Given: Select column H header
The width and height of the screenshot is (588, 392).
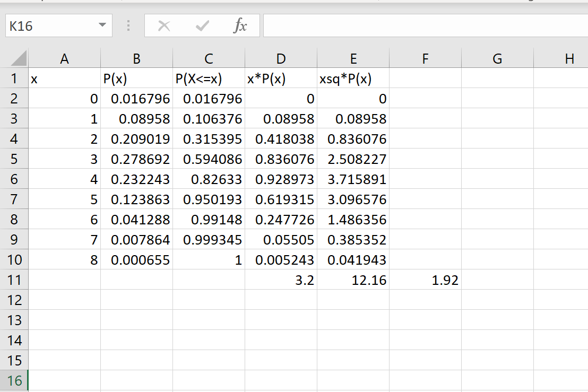Looking at the screenshot, I should (561, 58).
